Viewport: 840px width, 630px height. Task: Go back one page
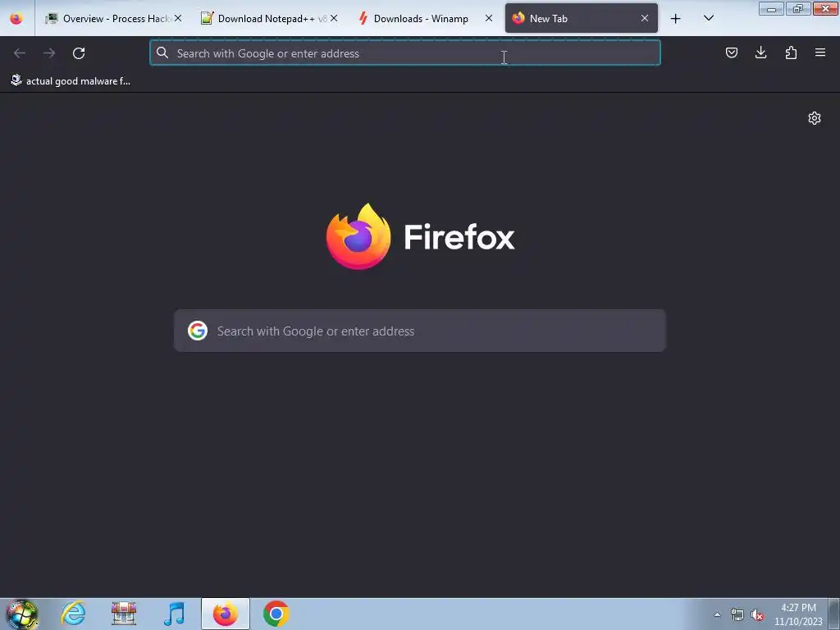[20, 53]
